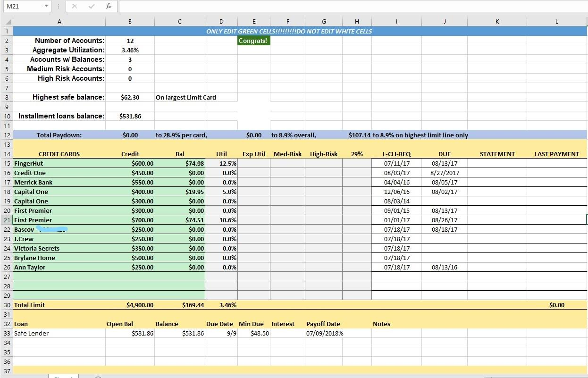Click the Total Limit $4,900.00 cell
588x378 pixels.
[x=130, y=305]
